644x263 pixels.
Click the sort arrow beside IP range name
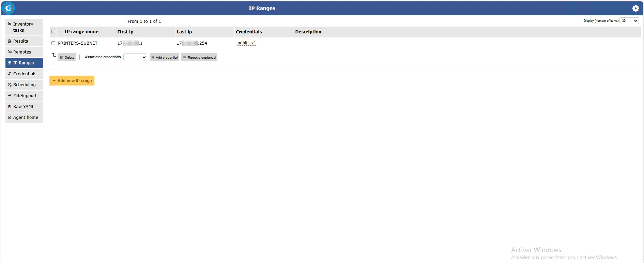tap(60, 32)
